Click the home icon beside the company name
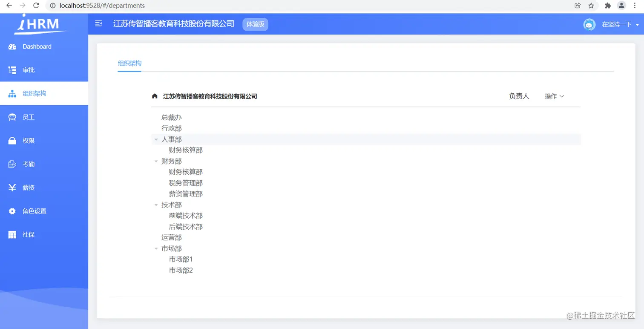Viewport: 644px width, 329px height. pos(155,96)
